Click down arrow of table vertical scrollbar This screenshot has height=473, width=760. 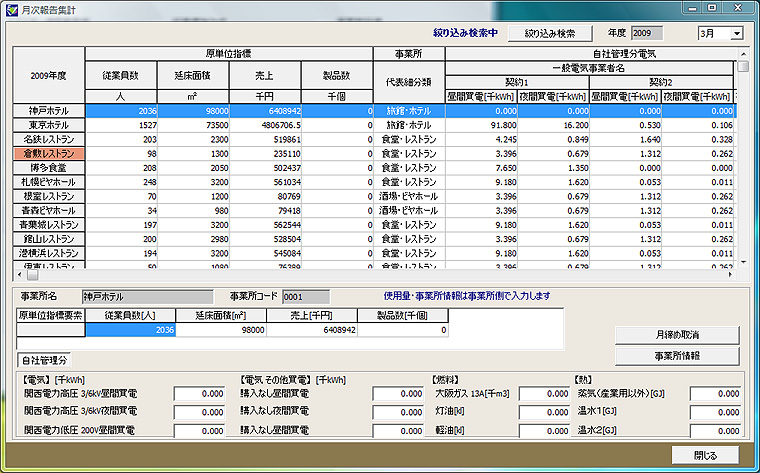744,262
